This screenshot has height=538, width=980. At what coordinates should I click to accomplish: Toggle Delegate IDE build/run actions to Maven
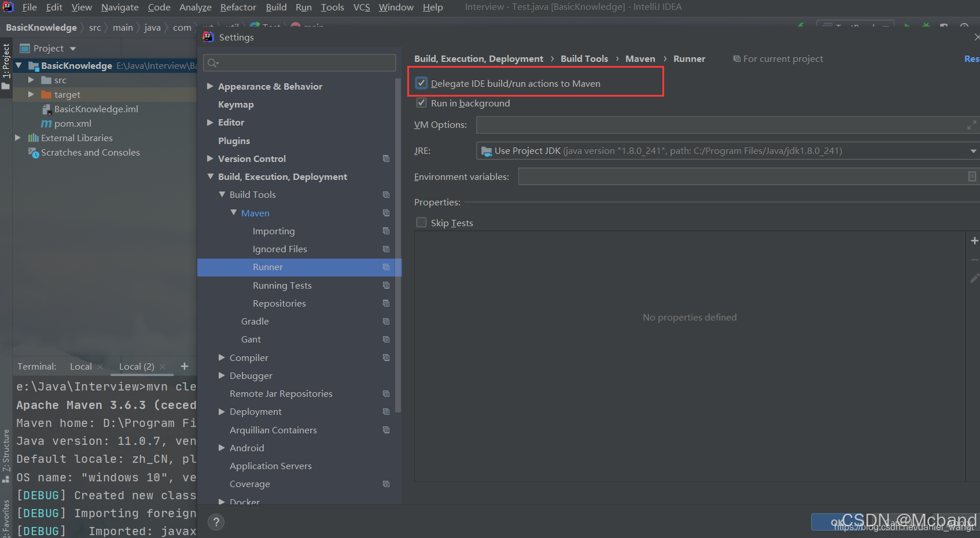tap(422, 83)
